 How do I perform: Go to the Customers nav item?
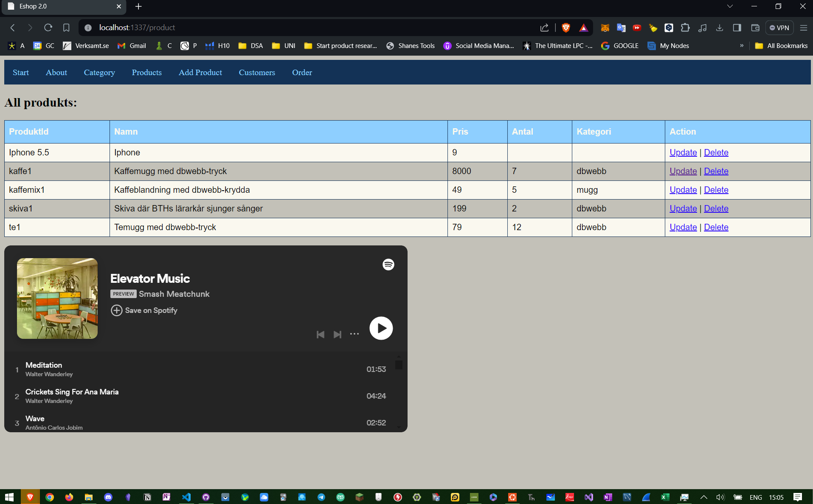click(257, 73)
